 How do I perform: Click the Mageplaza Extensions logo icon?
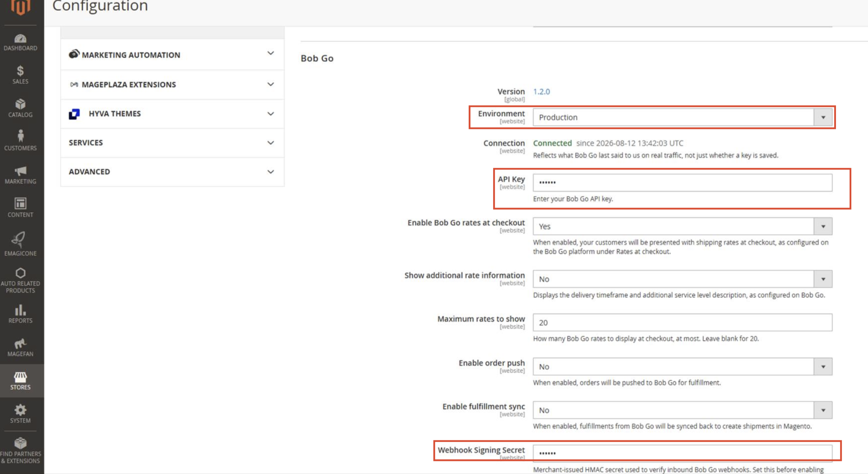pyautogui.click(x=74, y=84)
